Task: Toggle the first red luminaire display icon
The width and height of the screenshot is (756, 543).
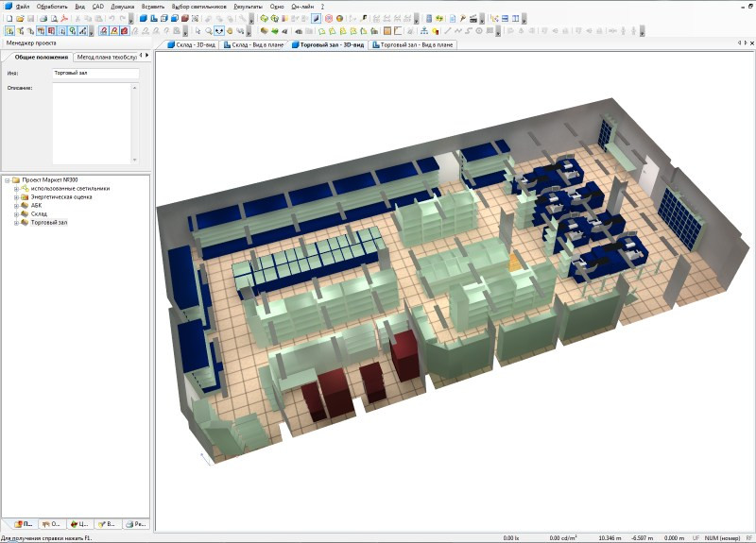Action: click(104, 30)
